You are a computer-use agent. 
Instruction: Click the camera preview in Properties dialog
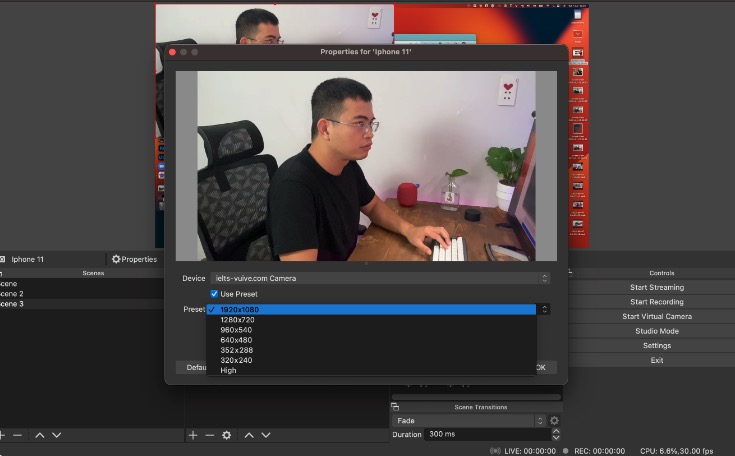click(366, 166)
